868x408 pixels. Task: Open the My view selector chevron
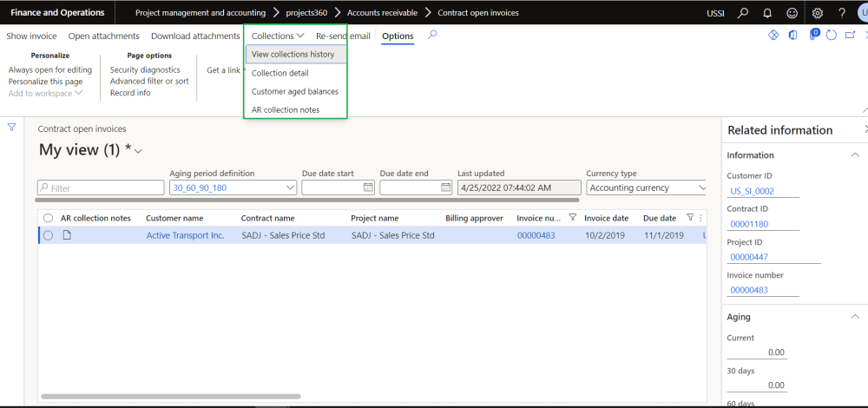(138, 151)
